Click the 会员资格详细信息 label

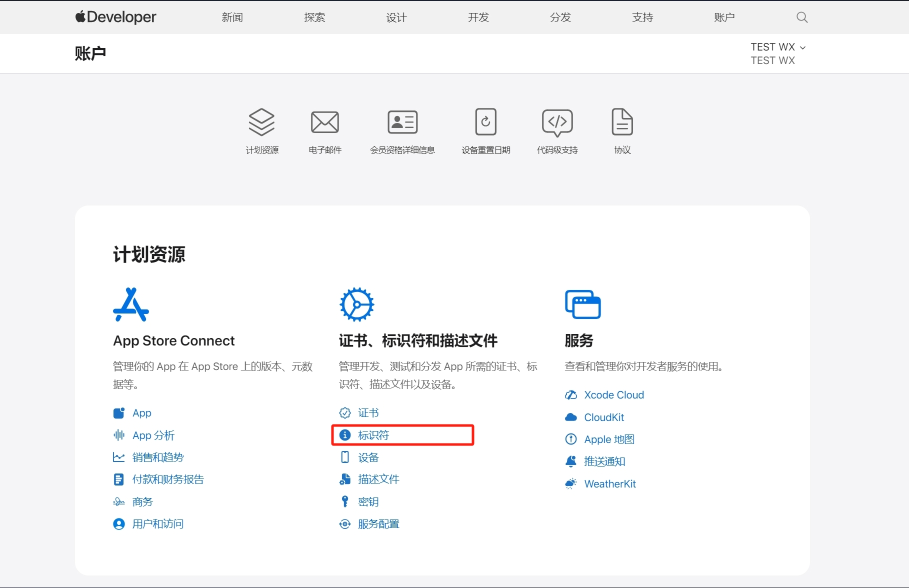402,150
